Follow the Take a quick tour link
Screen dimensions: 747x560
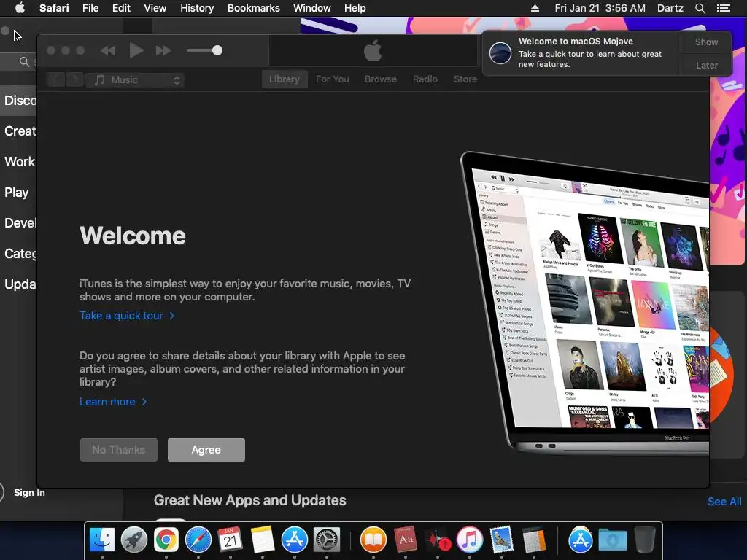tap(127, 316)
